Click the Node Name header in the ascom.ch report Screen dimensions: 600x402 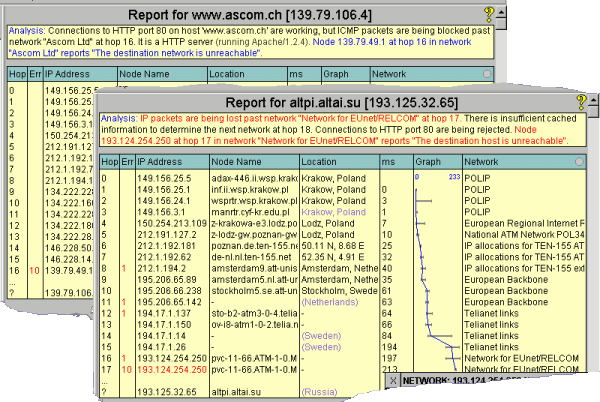pos(163,74)
